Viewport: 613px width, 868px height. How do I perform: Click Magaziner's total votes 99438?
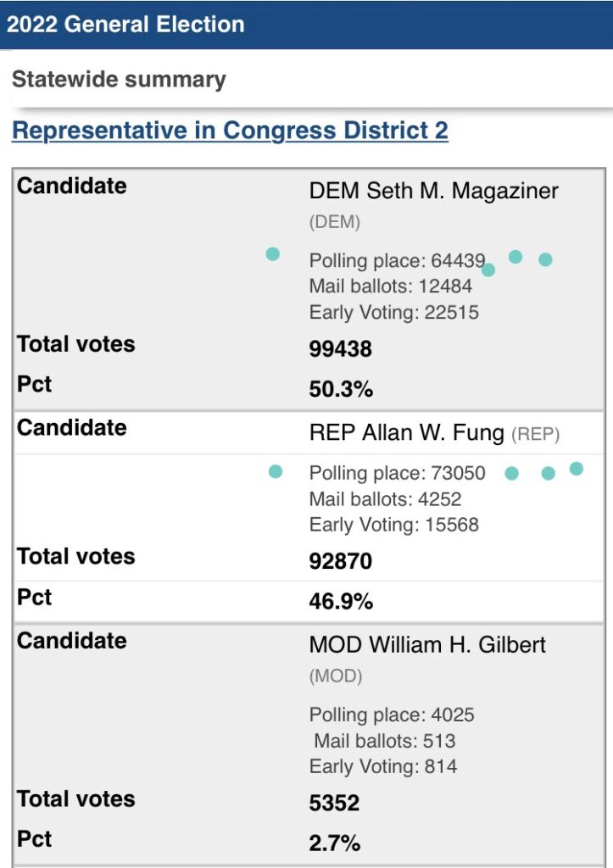tap(341, 348)
